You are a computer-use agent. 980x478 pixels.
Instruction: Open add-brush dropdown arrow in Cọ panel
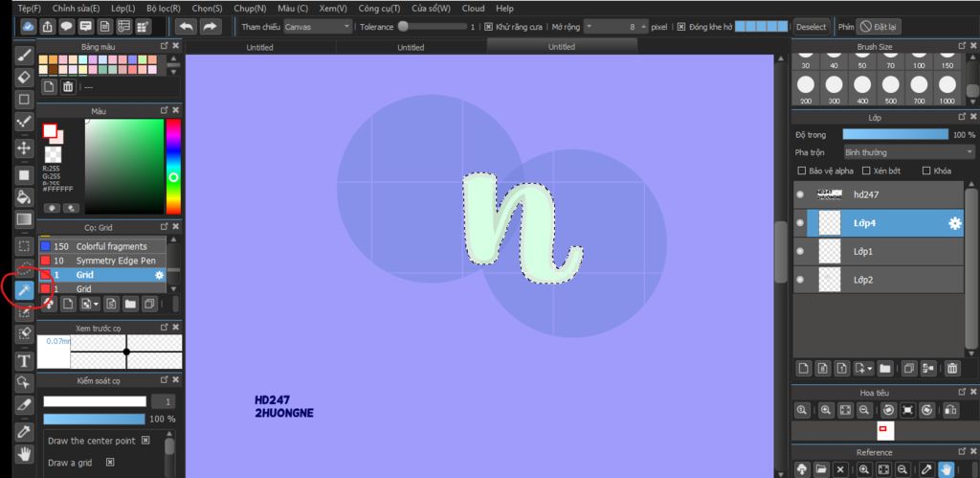(x=96, y=305)
